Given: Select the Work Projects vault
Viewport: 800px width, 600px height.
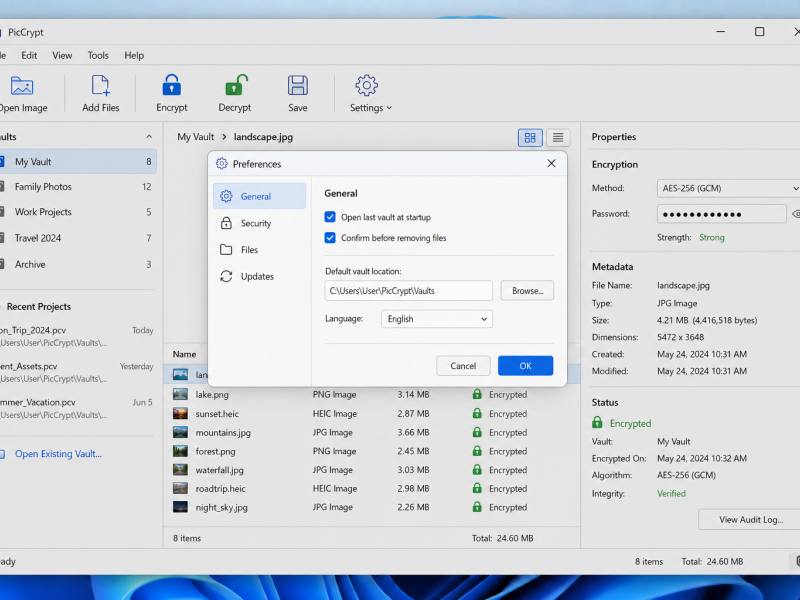Looking at the screenshot, I should coord(78,212).
